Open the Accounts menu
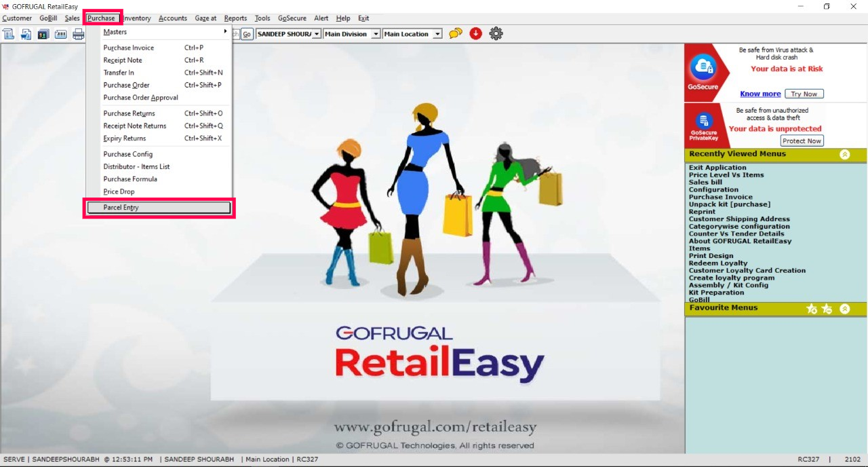This screenshot has width=868, height=467. point(173,18)
